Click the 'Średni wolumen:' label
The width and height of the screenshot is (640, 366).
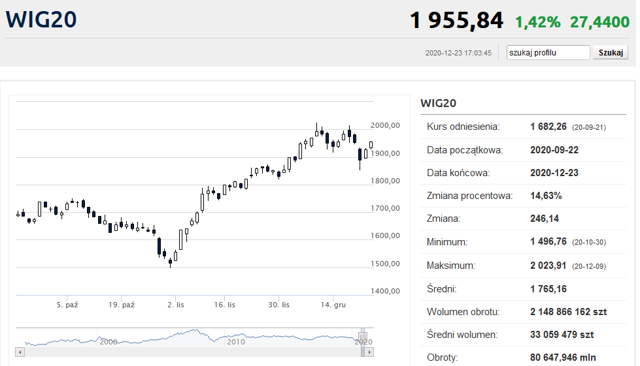[x=462, y=335]
